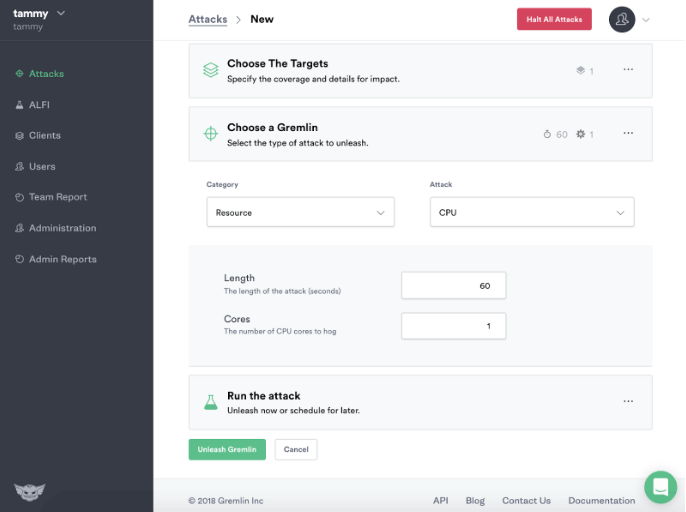Click the Choose a Gremlin crosshair icon

(x=211, y=133)
